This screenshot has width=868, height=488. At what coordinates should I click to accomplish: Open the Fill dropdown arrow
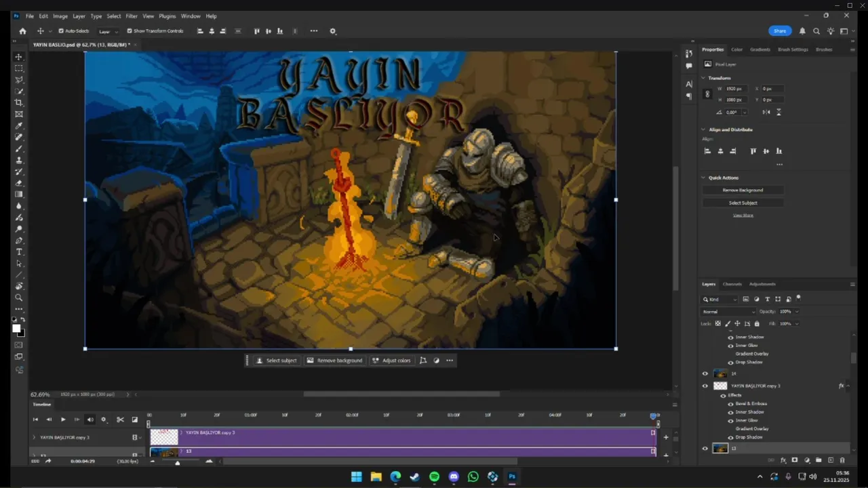click(x=796, y=324)
